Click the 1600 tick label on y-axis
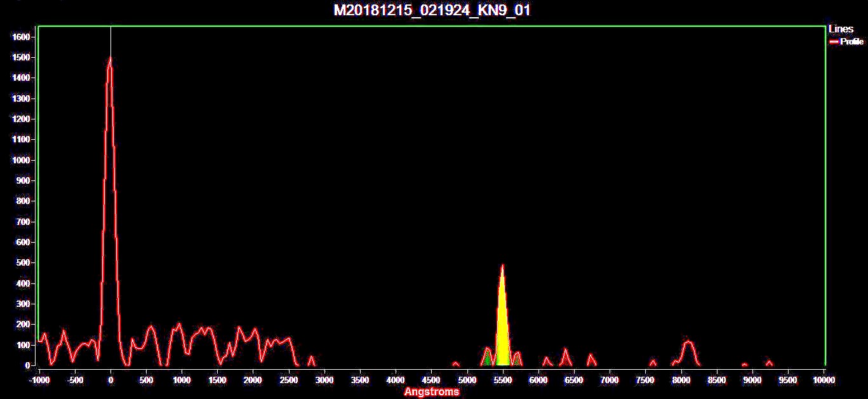Screen dimensions: 868x399 coord(21,37)
